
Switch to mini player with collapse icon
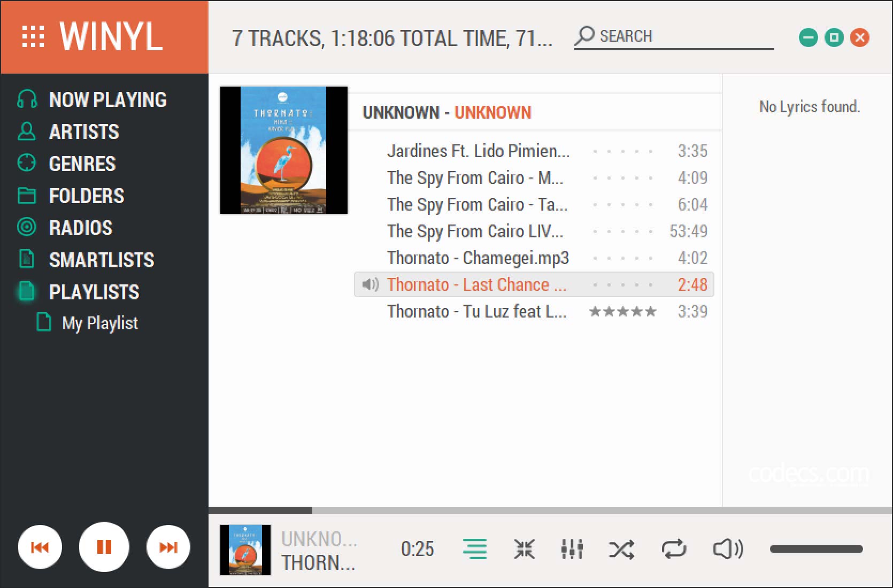524,549
